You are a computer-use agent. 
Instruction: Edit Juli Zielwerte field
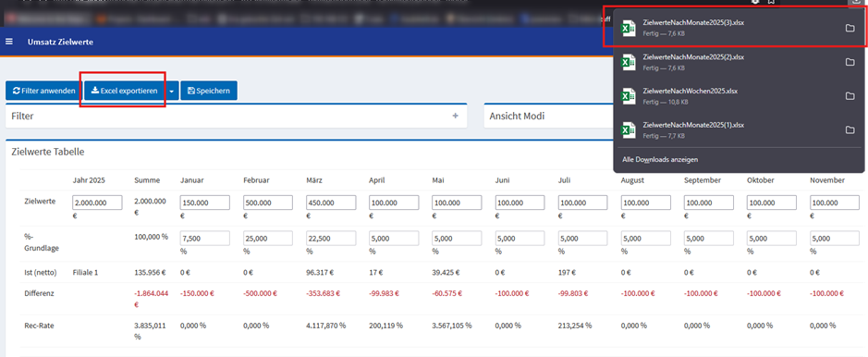[583, 203]
